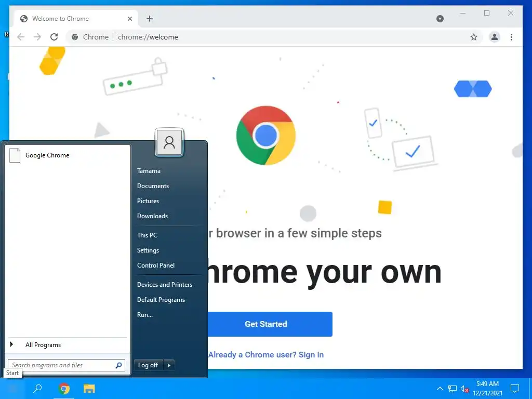This screenshot has width=532, height=399.
Task: Show hidden tray icons chevron
Action: (440, 389)
